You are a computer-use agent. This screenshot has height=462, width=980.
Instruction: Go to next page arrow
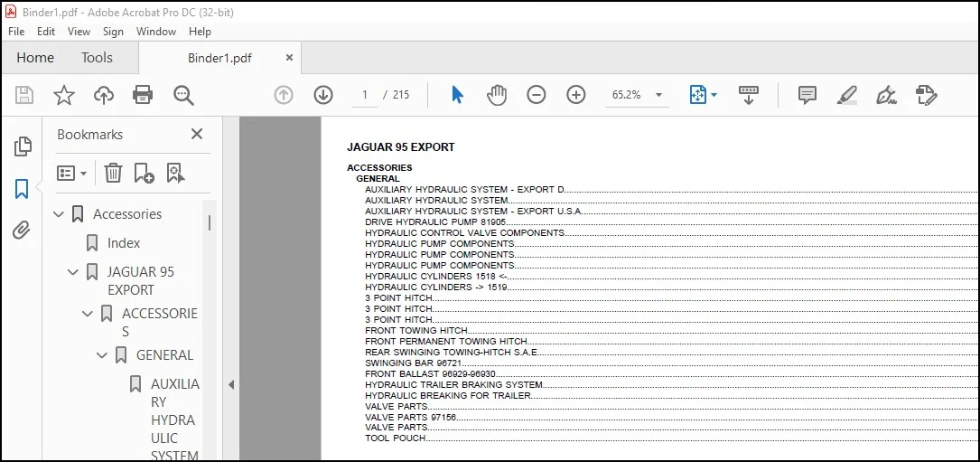tap(323, 95)
